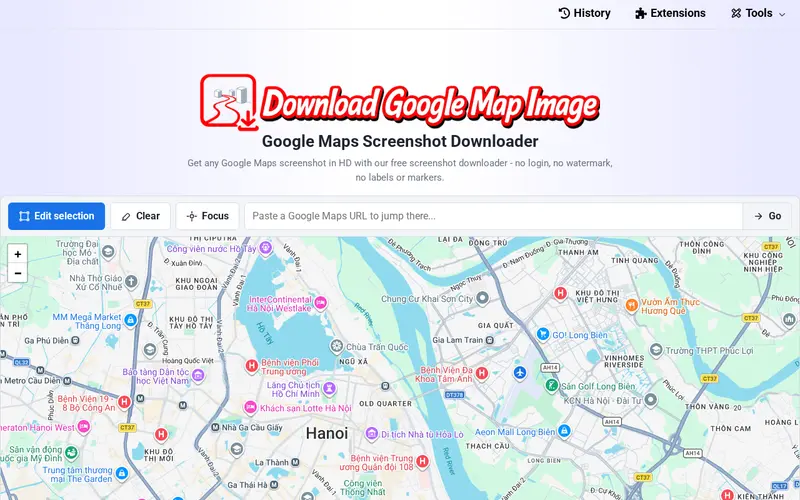This screenshot has width=800, height=500.
Task: Click the VINHOMES RIVERSIDE label
Action: [623, 361]
